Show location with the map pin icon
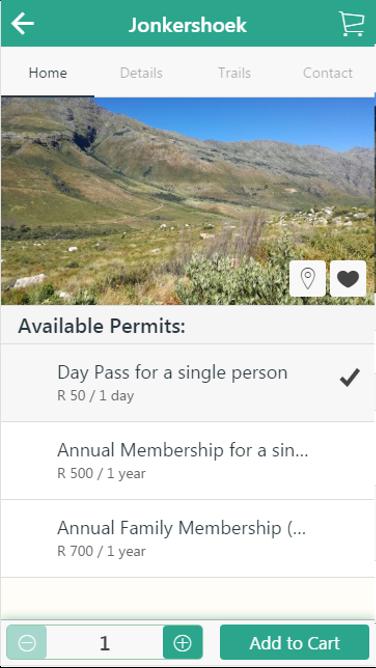 click(307, 279)
